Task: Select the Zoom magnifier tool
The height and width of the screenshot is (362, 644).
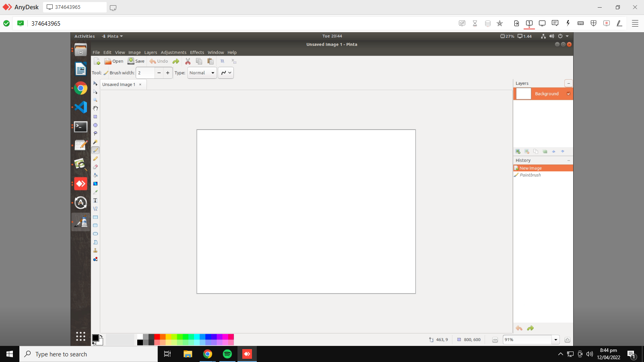Action: (x=95, y=100)
